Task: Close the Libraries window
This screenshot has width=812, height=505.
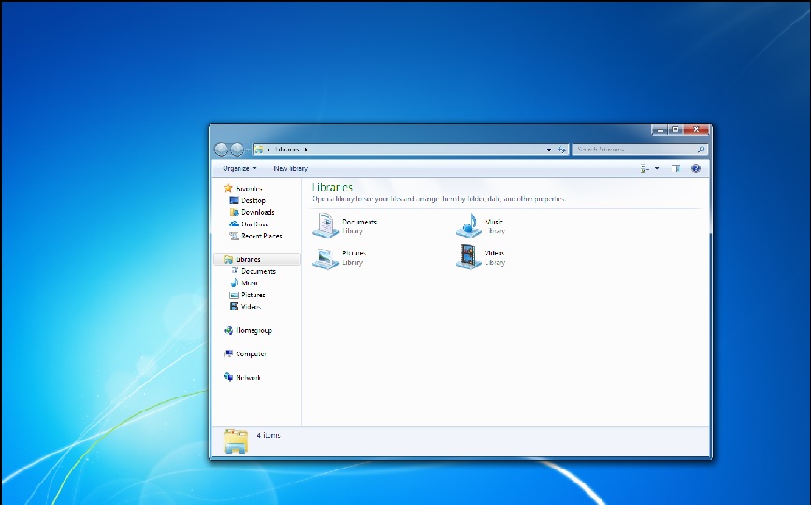Action: tap(697, 129)
